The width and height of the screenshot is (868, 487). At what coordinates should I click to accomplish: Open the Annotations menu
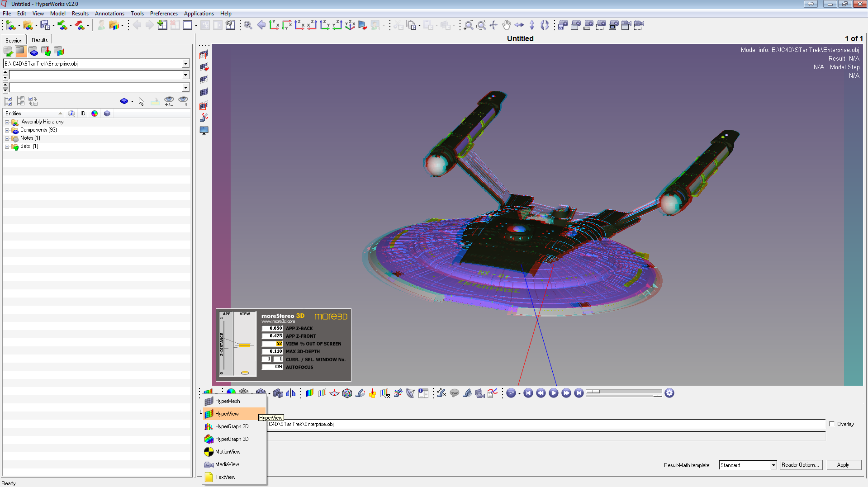click(109, 14)
